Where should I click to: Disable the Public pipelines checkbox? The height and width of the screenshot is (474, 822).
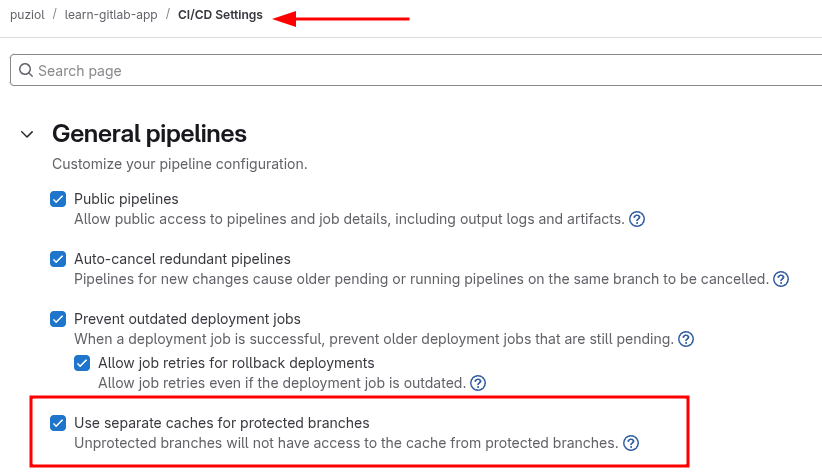click(x=58, y=199)
